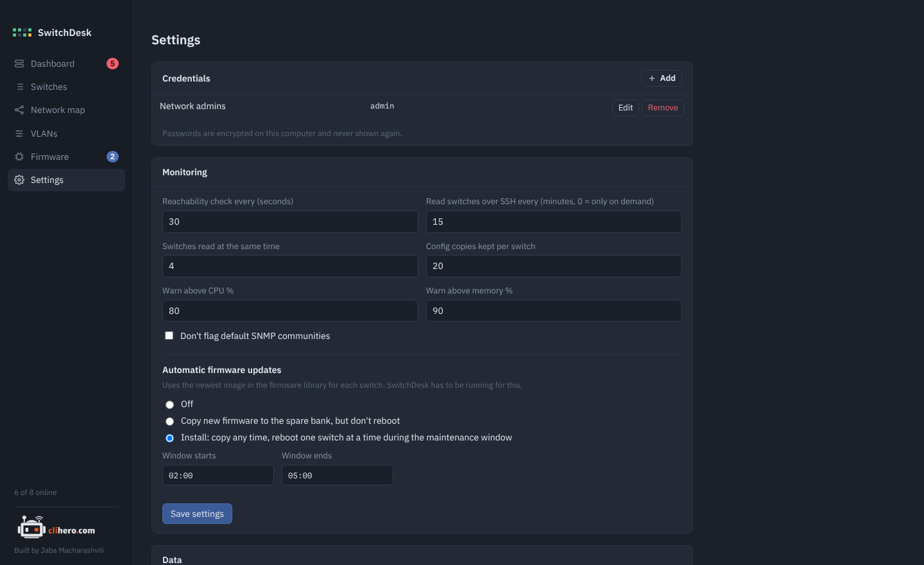Select the Off firmware update option
Screen dimensions: 924x565
(169, 404)
